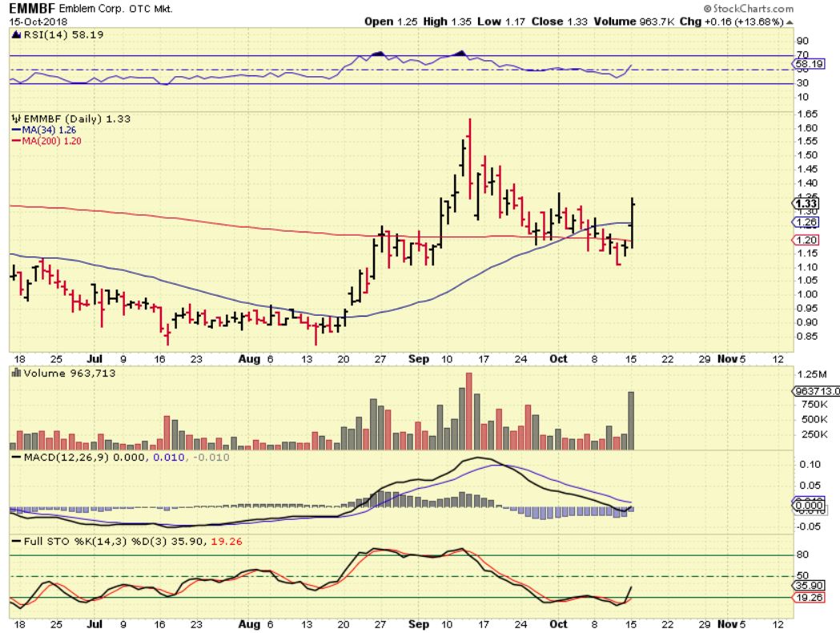Click the Emblem Corp. company name
Viewport: 840px width, 633px height.
[91, 9]
